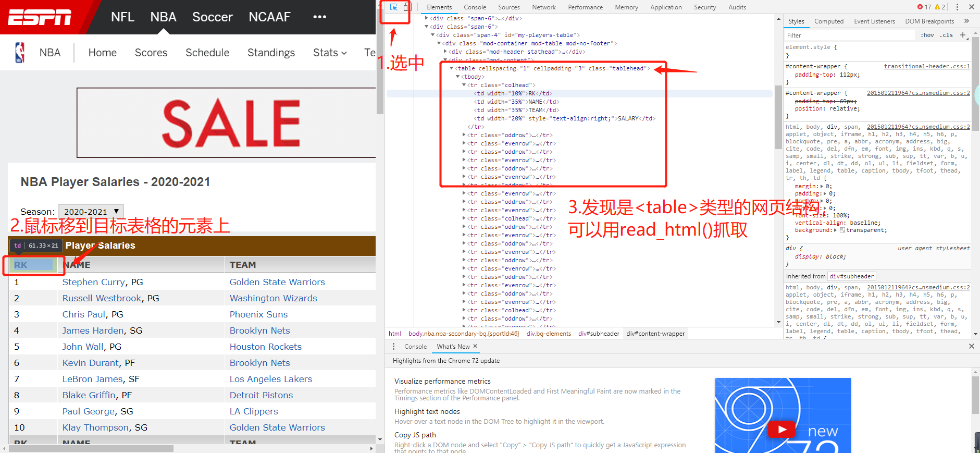The width and height of the screenshot is (980, 453).
Task: Open the Stats dropdown in NBA nav
Action: [330, 53]
